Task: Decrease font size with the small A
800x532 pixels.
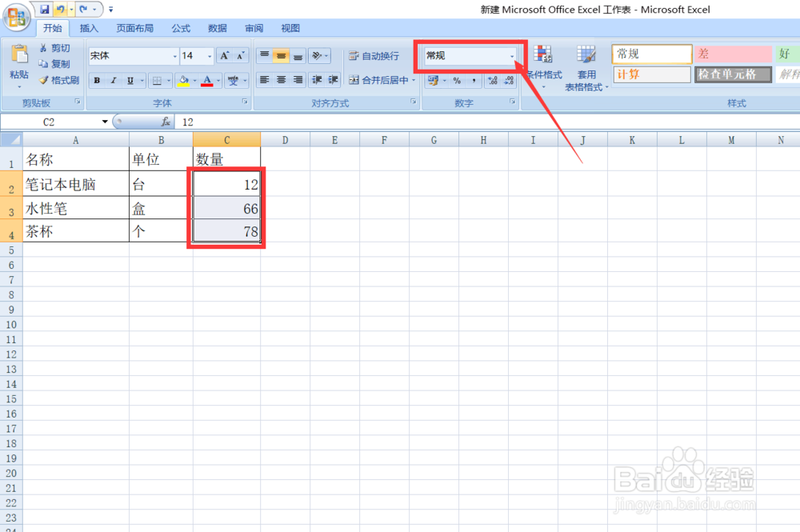Action: coord(240,55)
